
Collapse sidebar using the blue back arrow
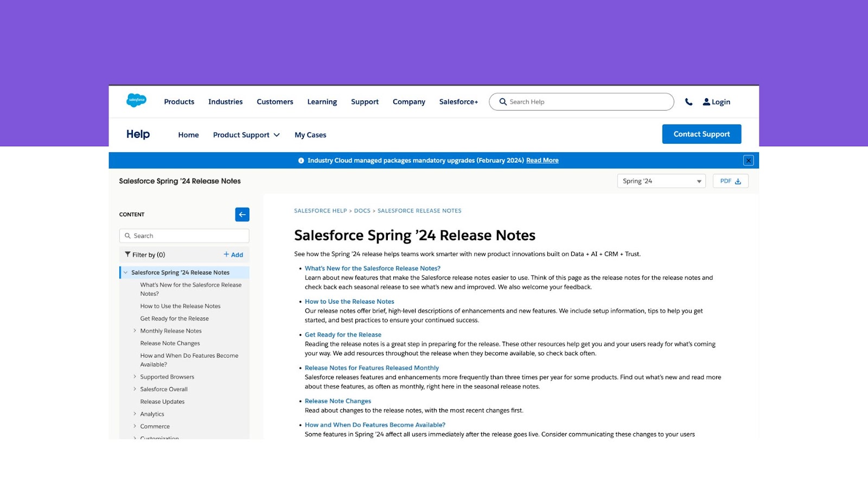pos(242,214)
